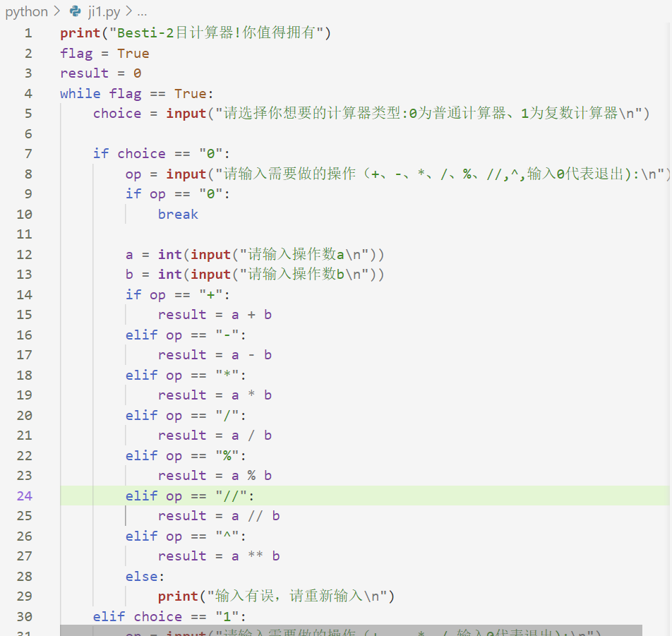Click 'elif op == "^":' on line 26

(x=186, y=536)
